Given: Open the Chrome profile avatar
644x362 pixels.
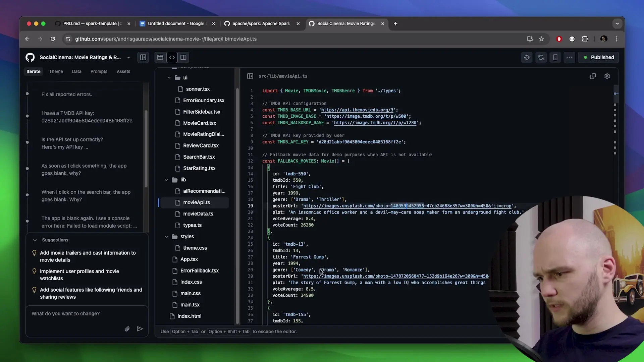Looking at the screenshot, I should [x=604, y=39].
